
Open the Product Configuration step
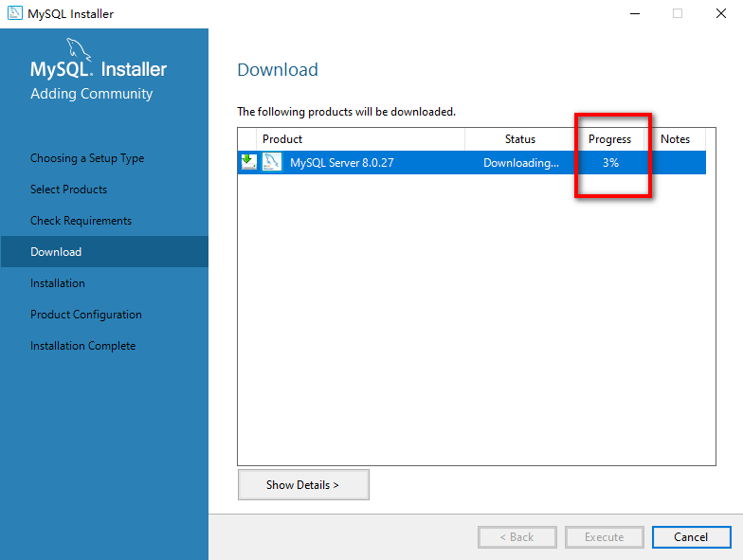tap(86, 315)
